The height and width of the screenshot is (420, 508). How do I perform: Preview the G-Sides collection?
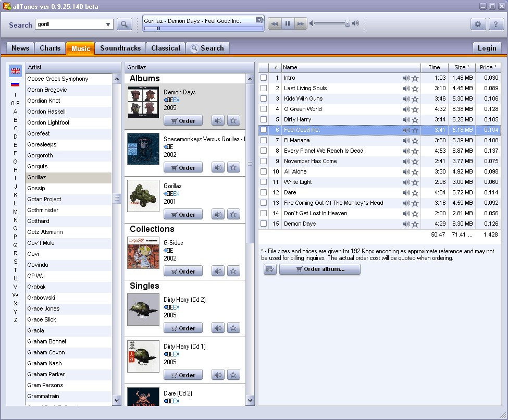pos(218,271)
